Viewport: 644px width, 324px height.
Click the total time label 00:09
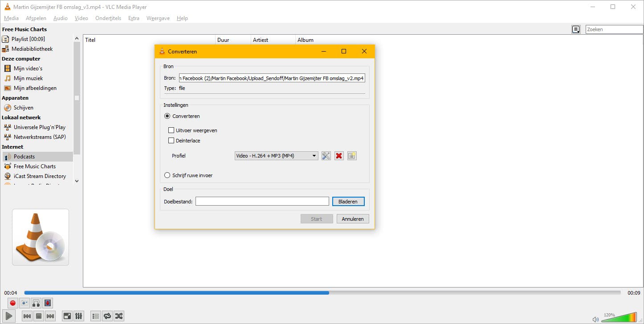click(x=634, y=293)
